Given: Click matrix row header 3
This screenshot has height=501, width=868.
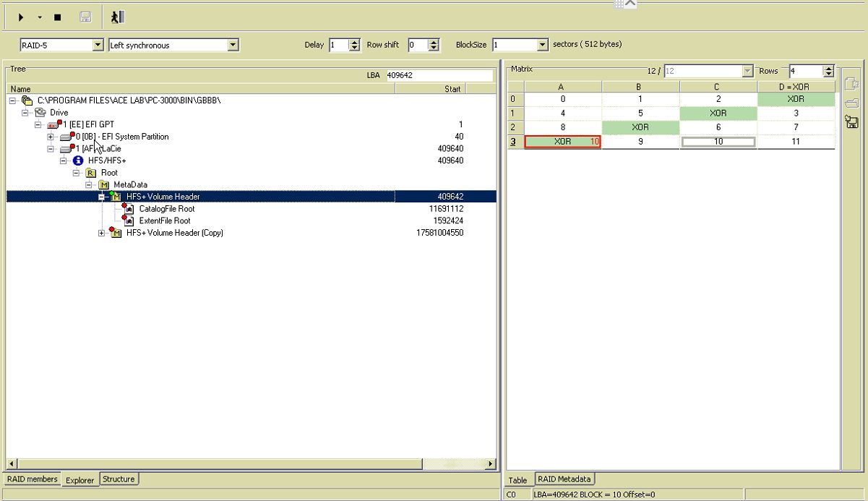Looking at the screenshot, I should 515,142.
